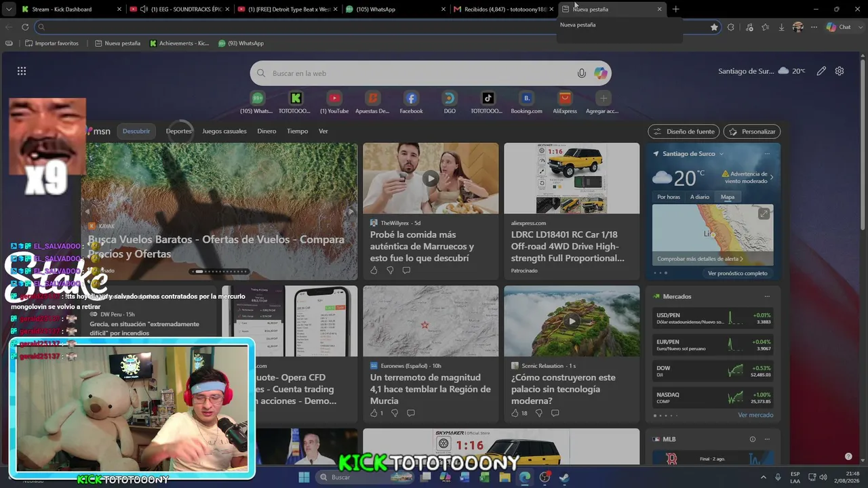Select the Tiempo feed tab
Viewport: 868px width, 488px height.
tap(297, 131)
